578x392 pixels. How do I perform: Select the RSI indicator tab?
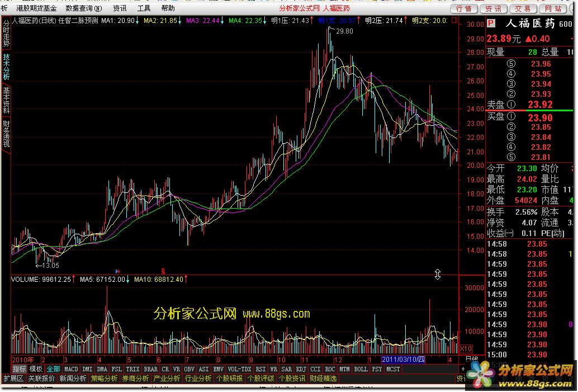(260, 369)
